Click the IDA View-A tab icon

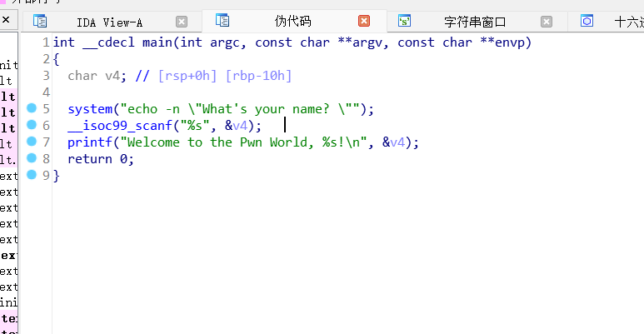(x=40, y=21)
